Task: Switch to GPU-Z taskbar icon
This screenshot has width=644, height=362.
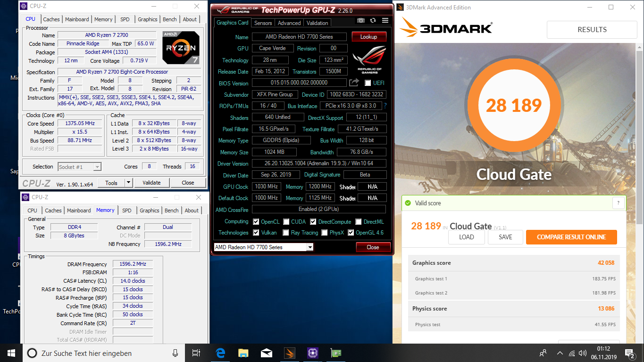Action: 335,353
